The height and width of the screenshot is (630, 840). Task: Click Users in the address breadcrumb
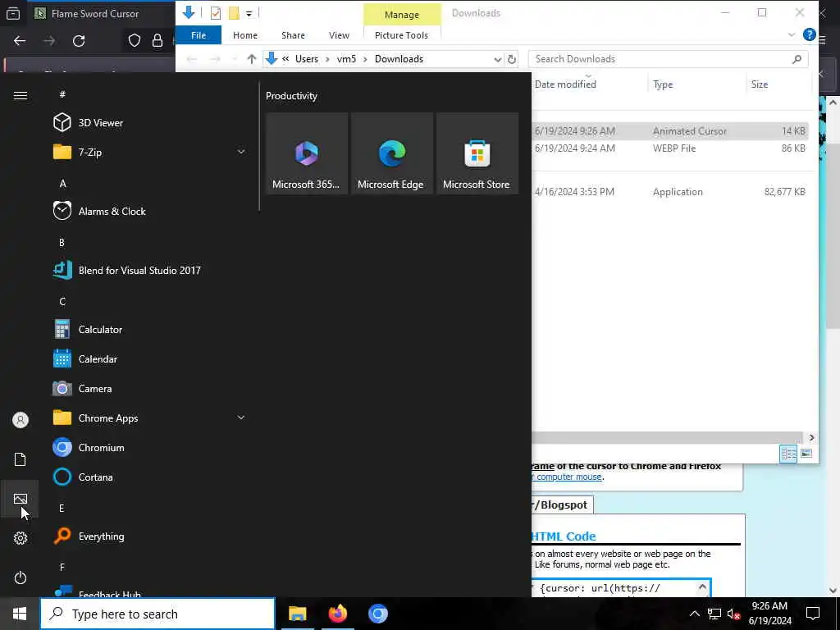pyautogui.click(x=307, y=59)
